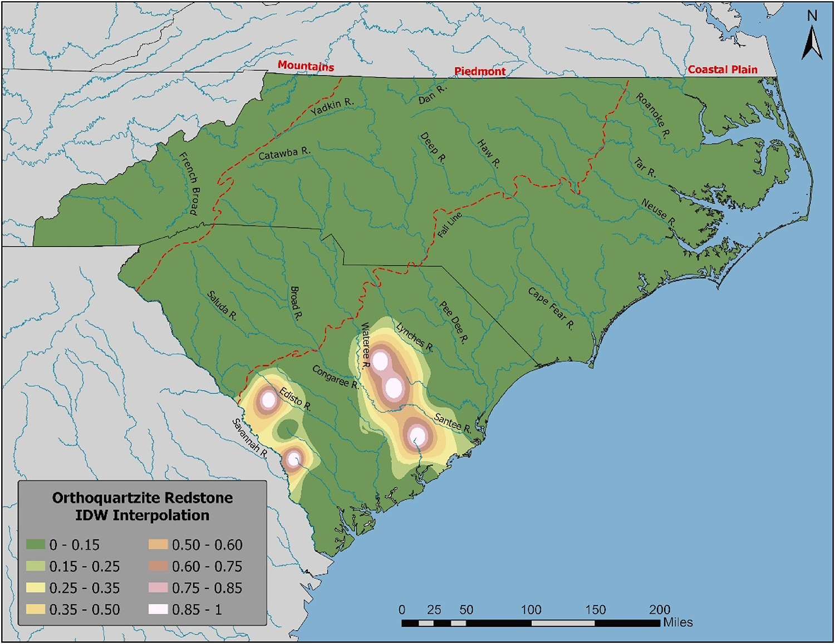Click the 0 - 0.15 dark green legend swatch
Image resolution: width=835 pixels, height=644 pixels.
coord(36,544)
